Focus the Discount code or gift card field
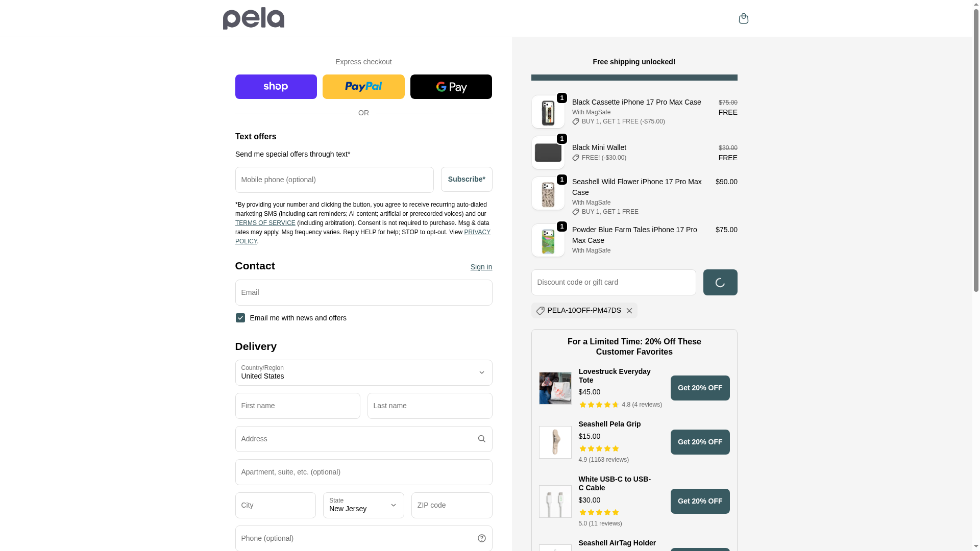Image resolution: width=980 pixels, height=551 pixels. (x=613, y=282)
